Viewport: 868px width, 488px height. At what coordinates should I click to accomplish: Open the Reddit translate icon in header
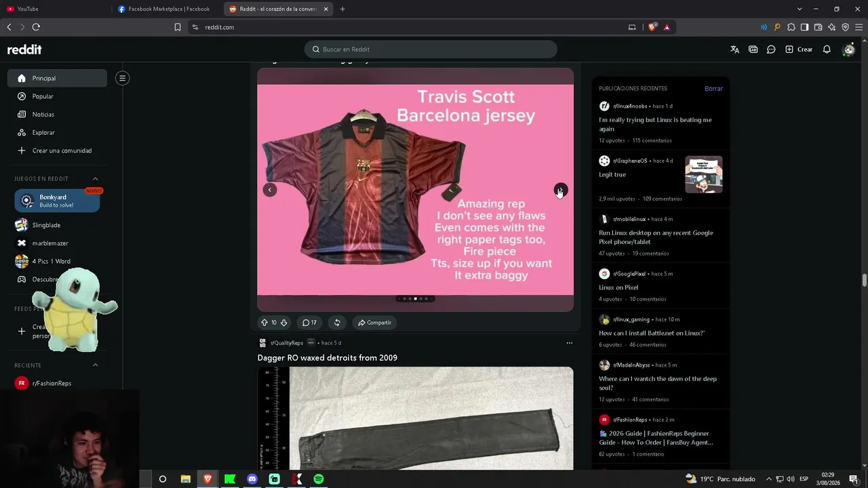click(734, 49)
